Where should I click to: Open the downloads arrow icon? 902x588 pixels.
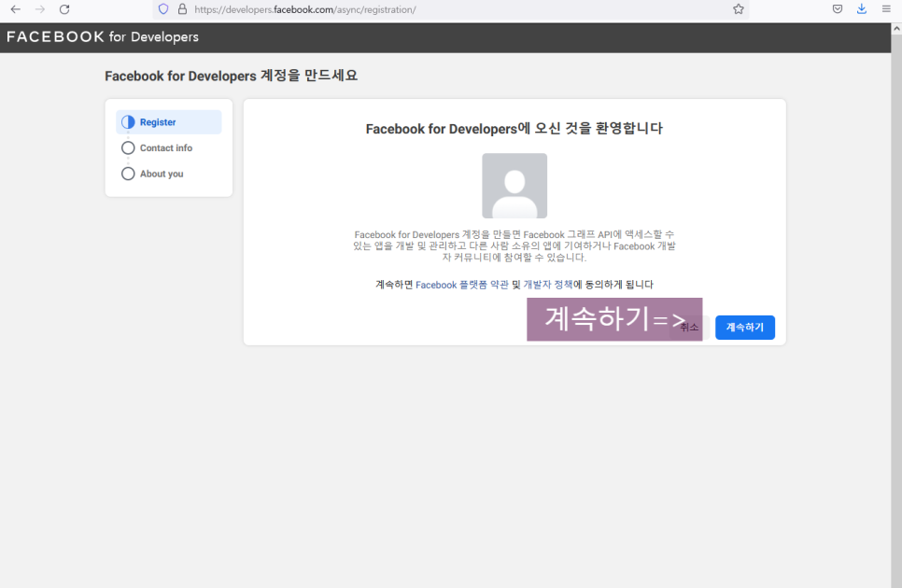coord(862,8)
